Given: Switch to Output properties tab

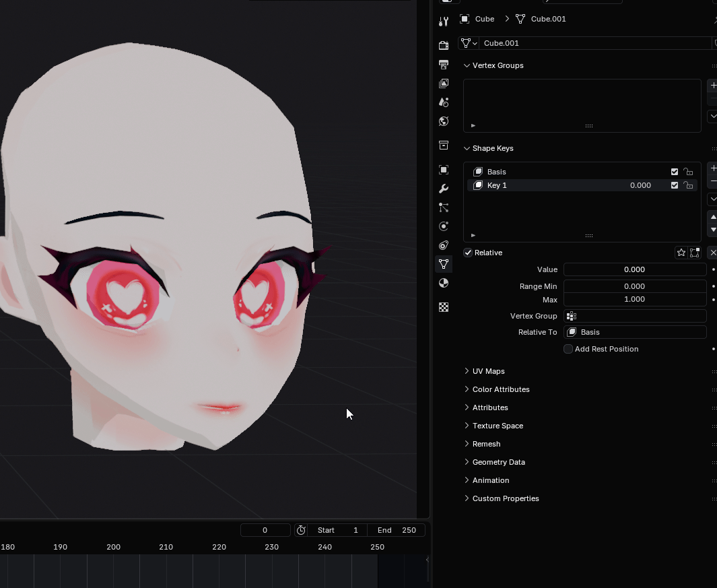Looking at the screenshot, I should [x=444, y=65].
